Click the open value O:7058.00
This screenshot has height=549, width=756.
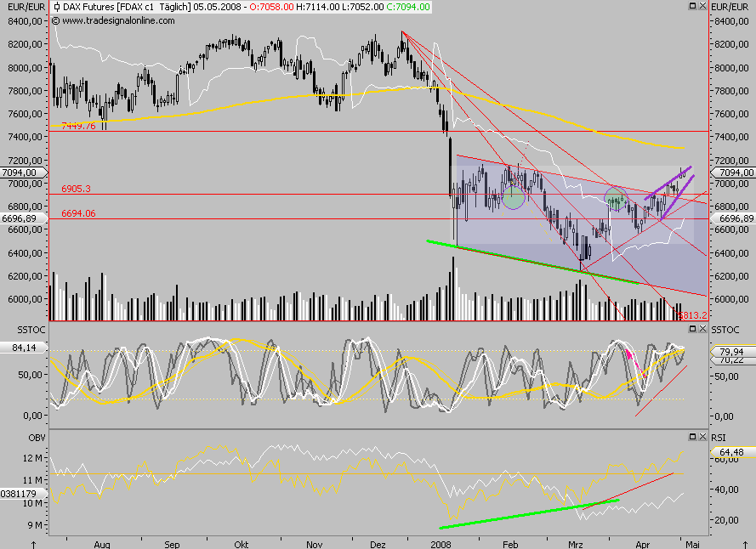pos(271,7)
